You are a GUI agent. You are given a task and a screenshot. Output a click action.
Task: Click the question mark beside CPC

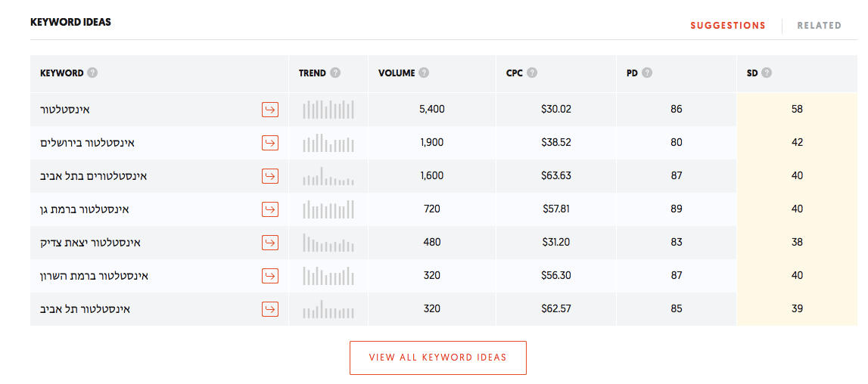(531, 73)
